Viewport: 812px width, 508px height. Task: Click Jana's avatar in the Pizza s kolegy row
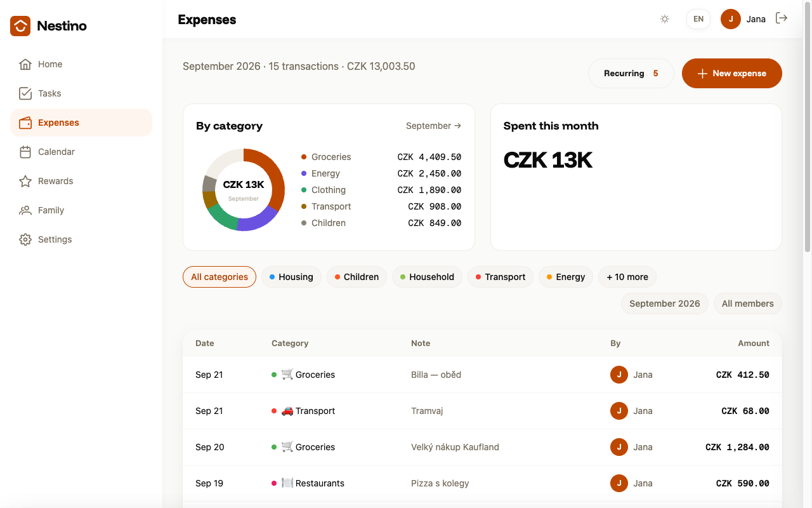click(619, 483)
